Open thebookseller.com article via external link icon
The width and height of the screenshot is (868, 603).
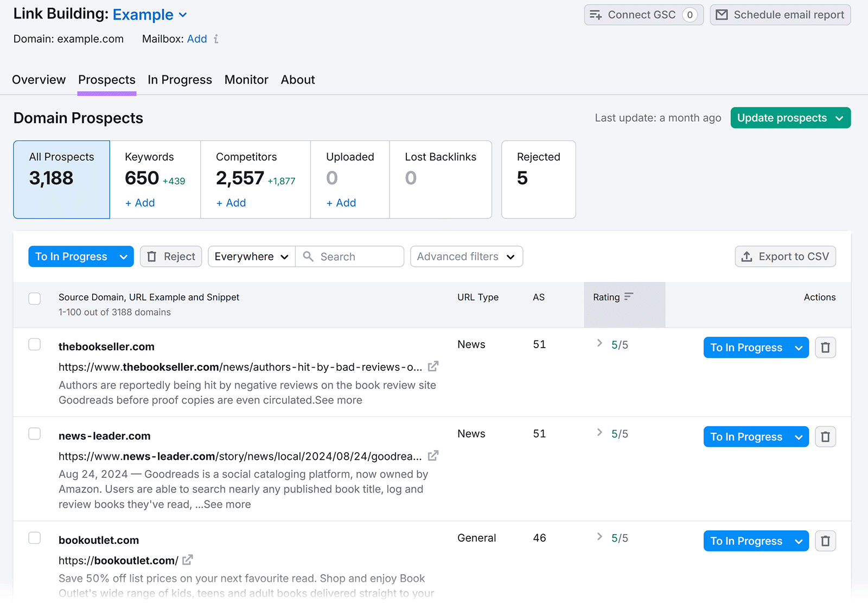[x=432, y=367]
